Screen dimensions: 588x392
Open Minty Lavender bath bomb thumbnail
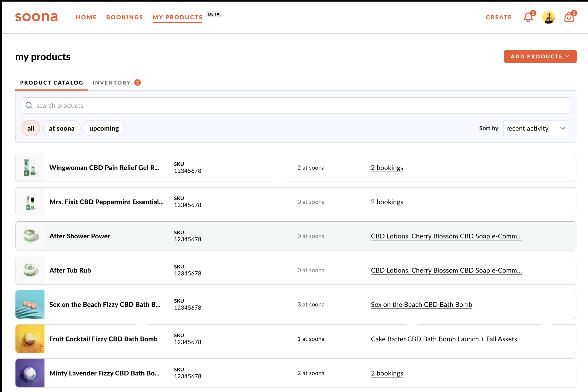30,373
